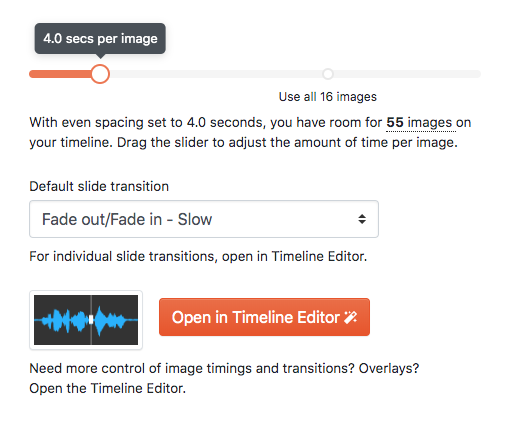The image size is (510, 445).
Task: Select 'Fade out/Fade in - Slow' text
Action: point(127,219)
